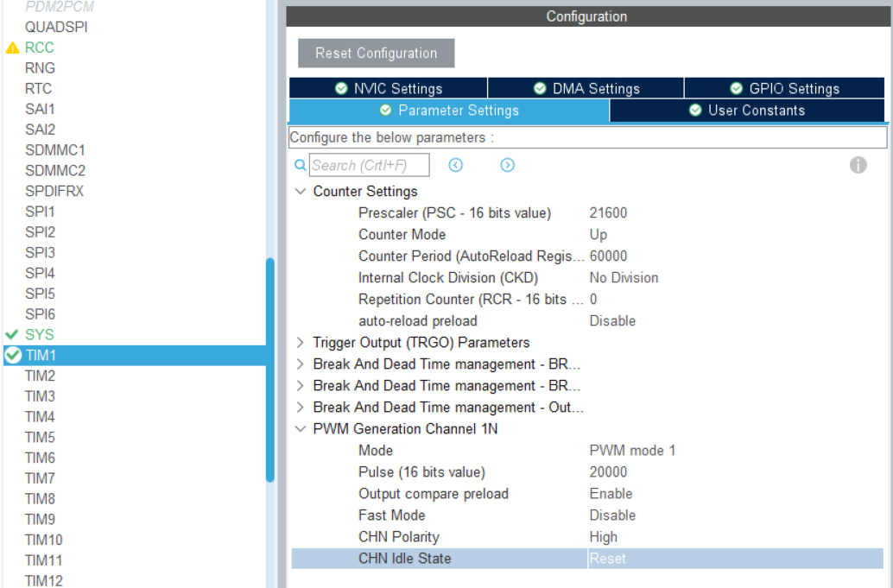Screen dimensions: 893x588
Task: Open the User Constants tab
Action: (x=748, y=111)
